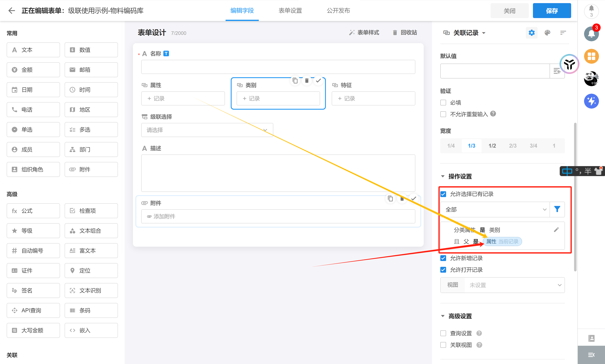Click the 名称 text input field
The image size is (605, 364).
tap(278, 67)
